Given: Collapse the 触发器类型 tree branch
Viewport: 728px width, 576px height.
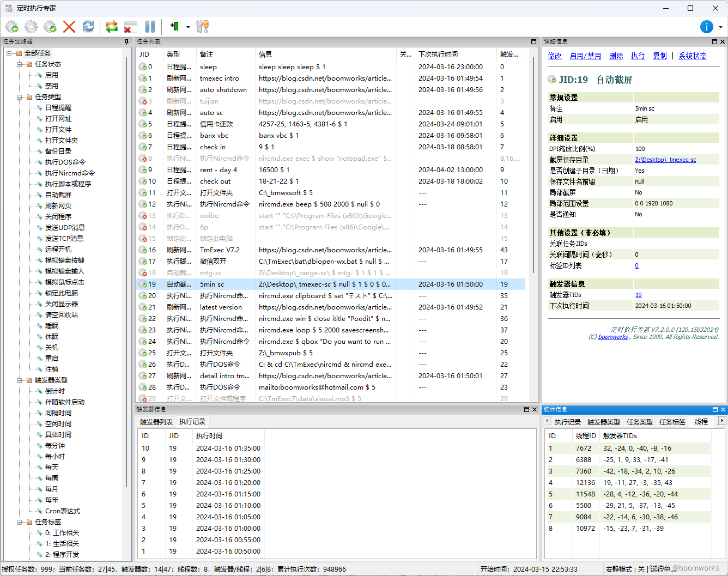Looking at the screenshot, I should [x=20, y=380].
